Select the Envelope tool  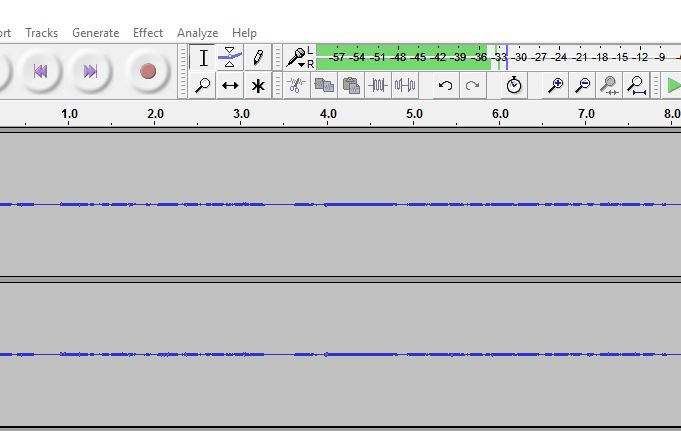tap(230, 57)
